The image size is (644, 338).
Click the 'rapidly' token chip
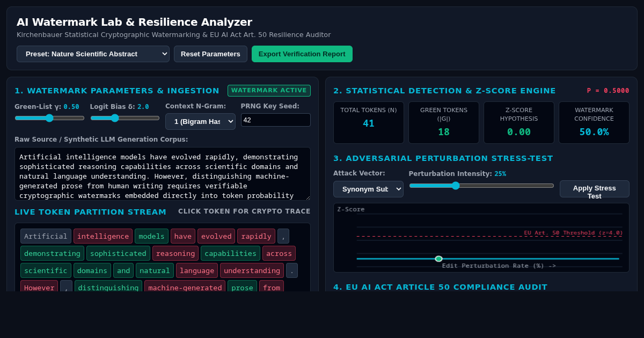pos(256,236)
